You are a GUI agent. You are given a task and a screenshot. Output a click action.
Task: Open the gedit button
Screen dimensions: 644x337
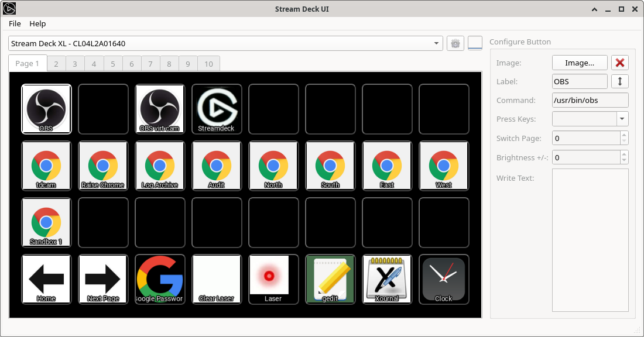330,279
